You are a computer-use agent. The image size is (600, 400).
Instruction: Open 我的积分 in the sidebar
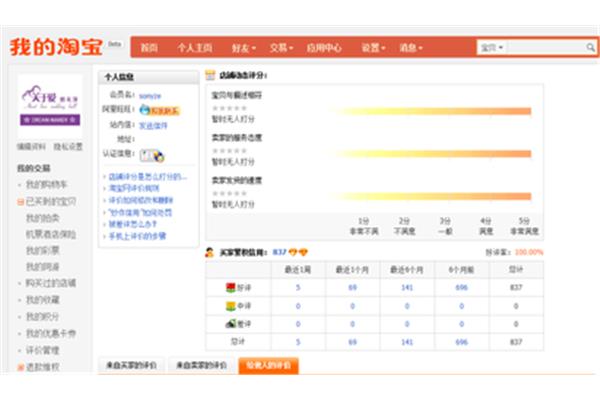(43, 317)
